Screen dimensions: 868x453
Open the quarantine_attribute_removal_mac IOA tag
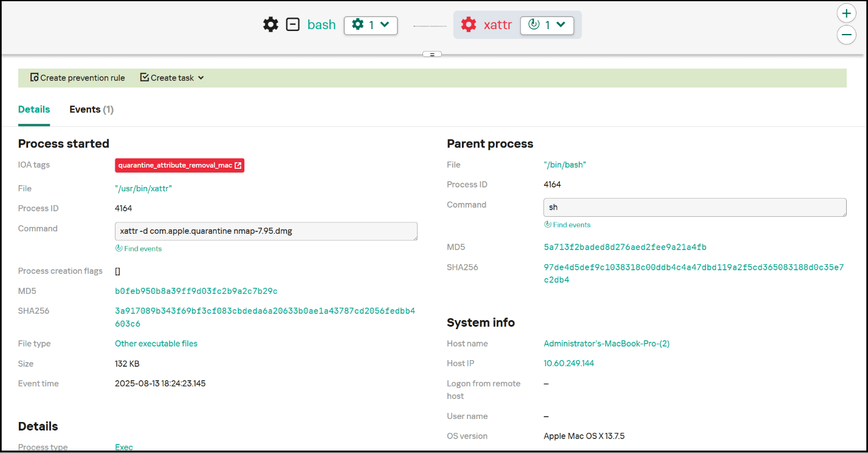(179, 165)
